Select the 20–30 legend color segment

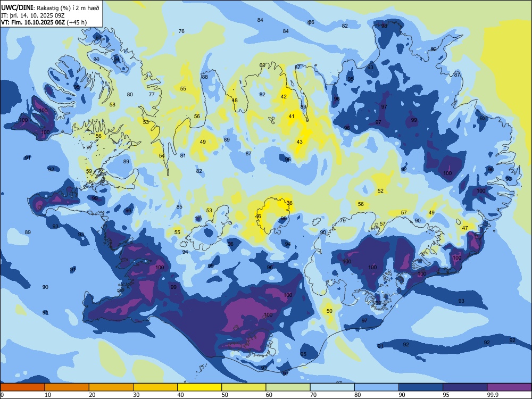point(111,387)
